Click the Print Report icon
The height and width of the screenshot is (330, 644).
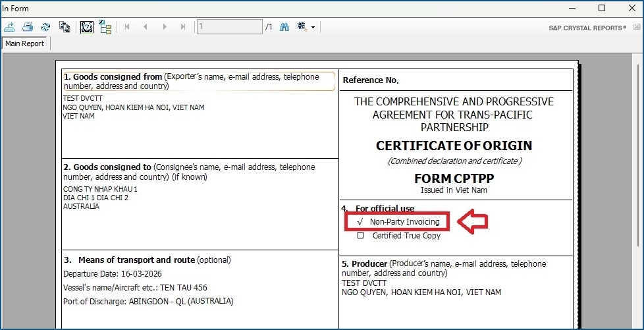pos(28,27)
